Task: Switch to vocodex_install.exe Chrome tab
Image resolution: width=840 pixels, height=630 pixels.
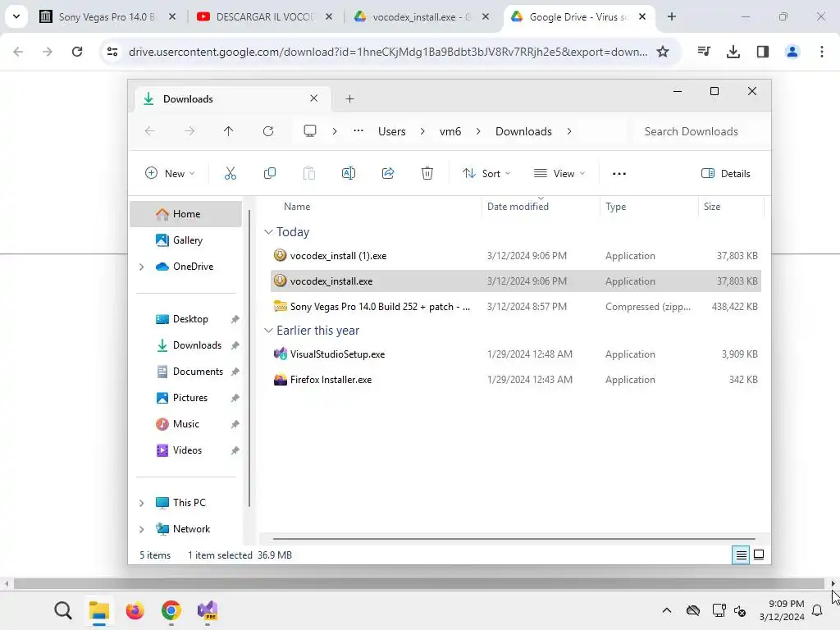Action: pyautogui.click(x=421, y=16)
